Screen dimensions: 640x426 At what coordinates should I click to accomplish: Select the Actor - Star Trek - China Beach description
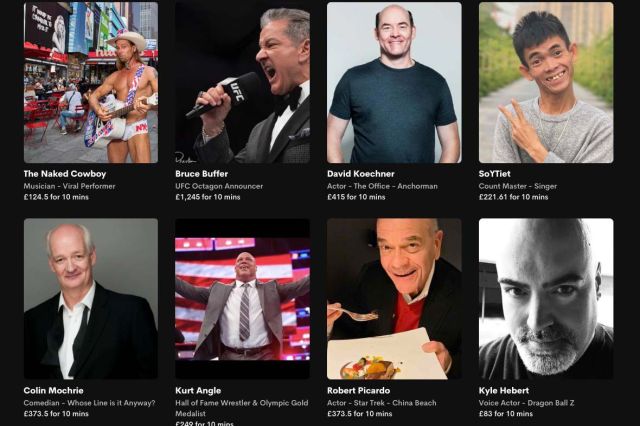point(382,403)
